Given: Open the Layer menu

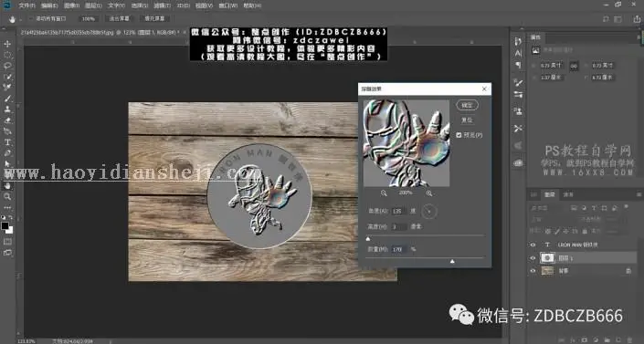Looking at the screenshot, I should click(93, 5).
